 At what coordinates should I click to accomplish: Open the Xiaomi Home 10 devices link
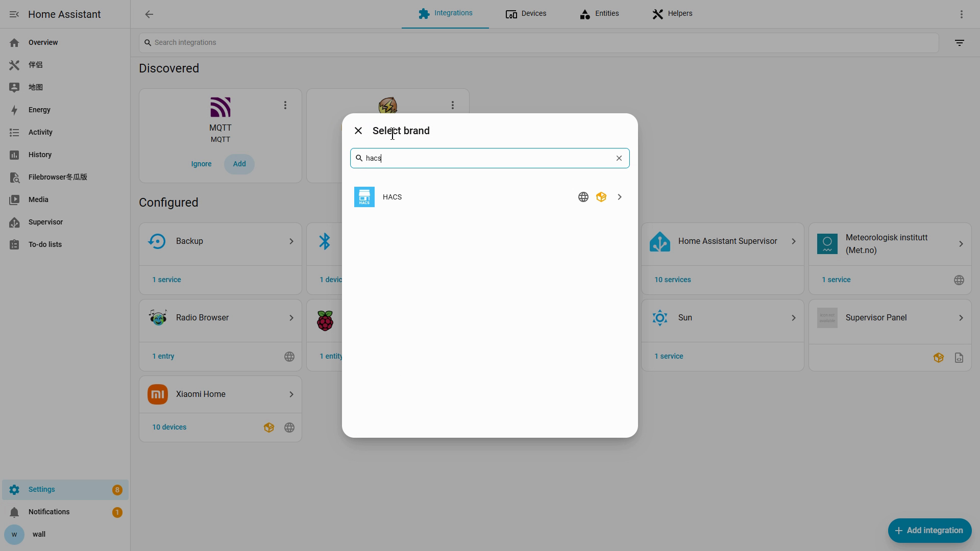point(169,427)
